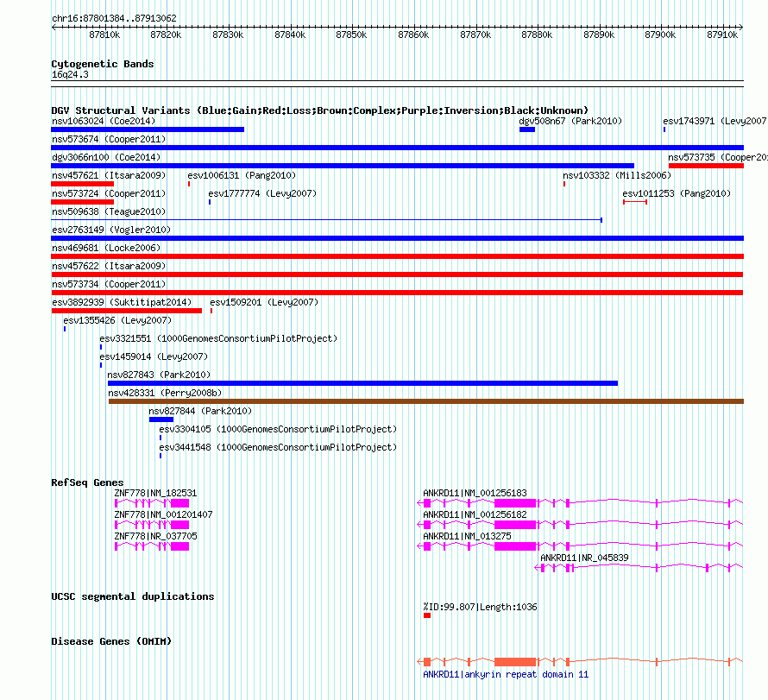Image resolution: width=768 pixels, height=700 pixels.
Task: Click the 87860k ruler tick label
Action: point(413,35)
